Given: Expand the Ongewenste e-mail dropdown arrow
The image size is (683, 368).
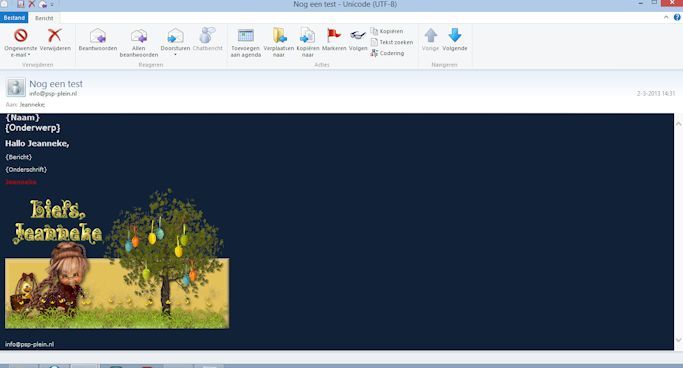Looking at the screenshot, I should click(x=29, y=55).
